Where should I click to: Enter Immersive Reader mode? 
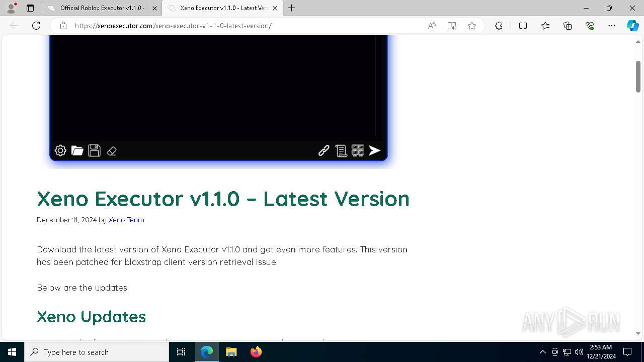[452, 26]
